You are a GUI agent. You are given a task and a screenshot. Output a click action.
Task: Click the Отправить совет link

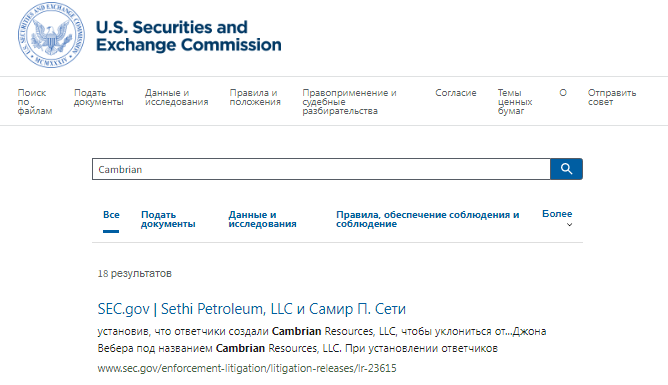tap(612, 98)
